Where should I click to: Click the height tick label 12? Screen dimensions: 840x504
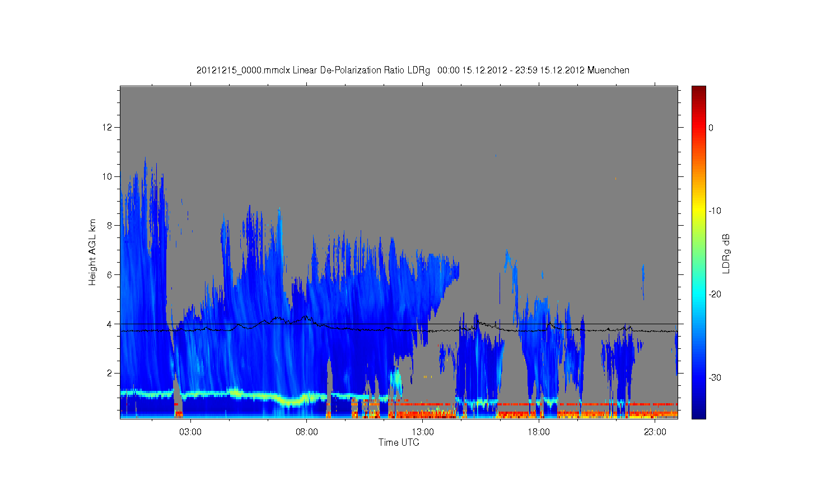(x=108, y=128)
